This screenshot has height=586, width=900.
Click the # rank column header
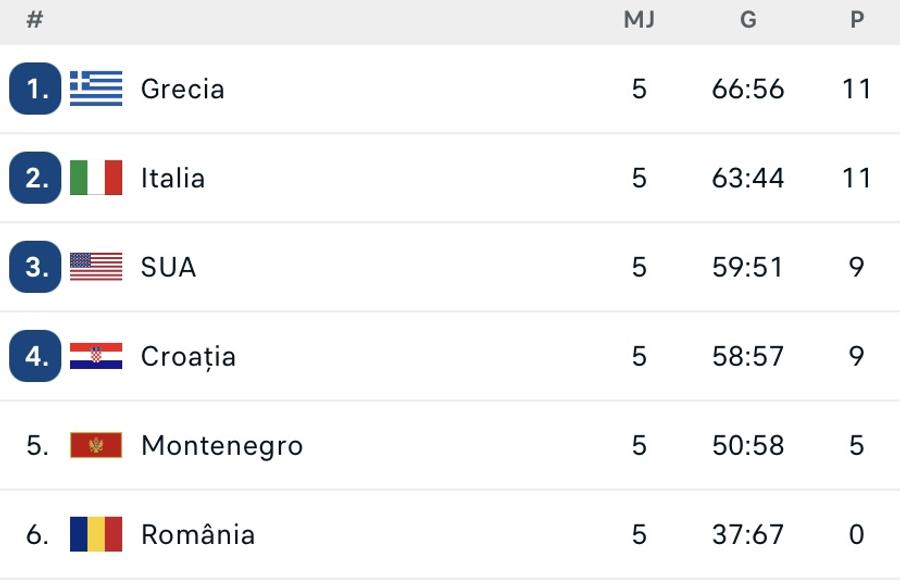[x=34, y=20]
